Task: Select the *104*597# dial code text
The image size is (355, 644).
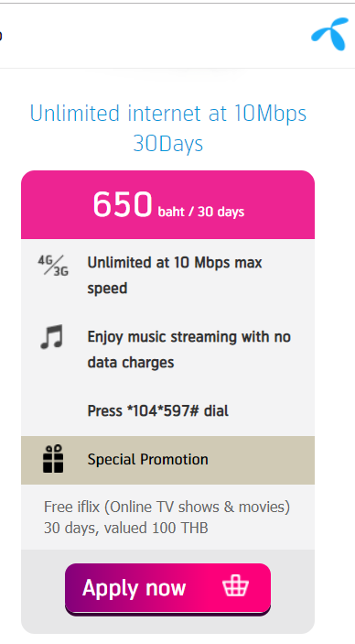Action: (x=159, y=411)
